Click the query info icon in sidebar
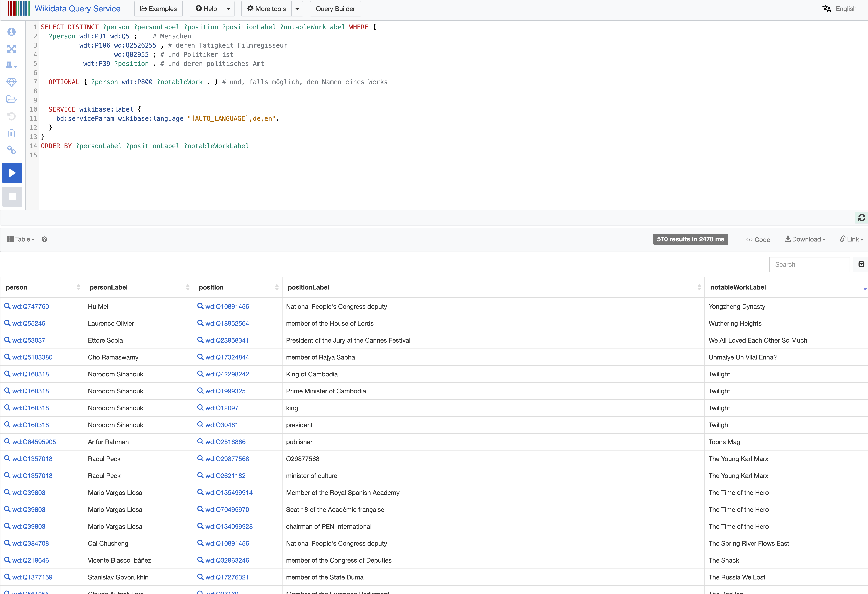 pos(12,32)
